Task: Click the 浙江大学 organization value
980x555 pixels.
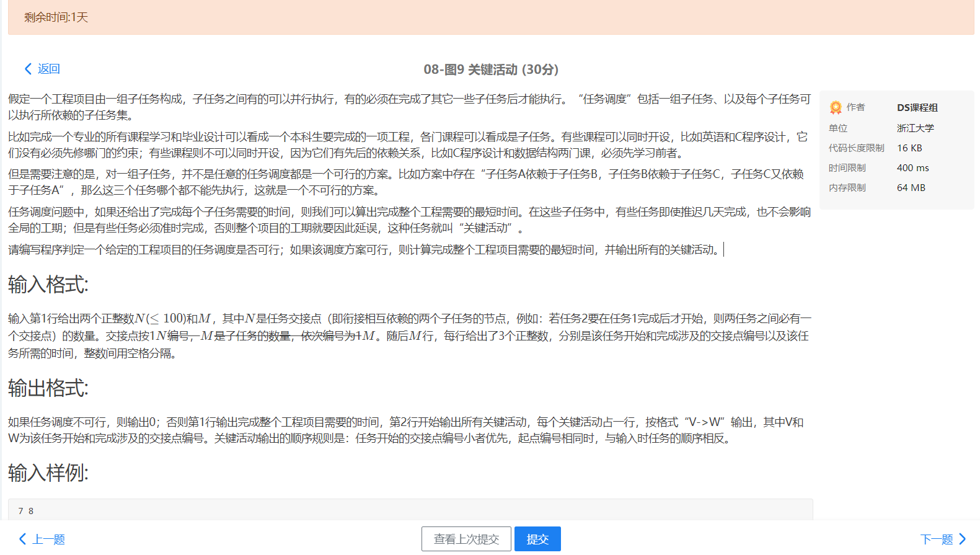Action: pyautogui.click(x=916, y=128)
